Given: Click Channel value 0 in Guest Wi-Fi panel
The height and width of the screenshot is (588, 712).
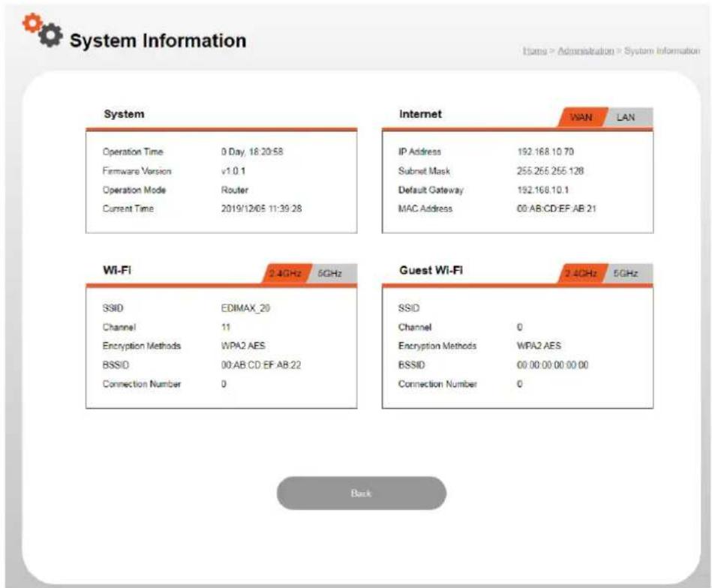Looking at the screenshot, I should (520, 327).
